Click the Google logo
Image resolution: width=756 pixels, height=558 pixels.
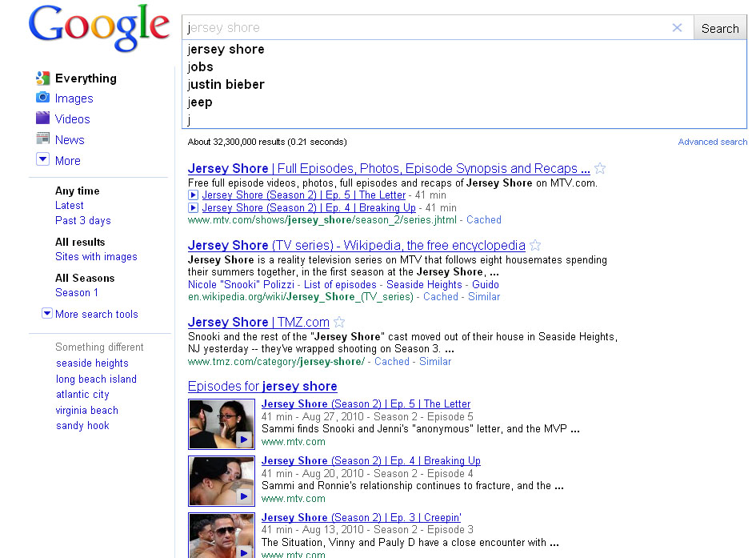tap(99, 27)
